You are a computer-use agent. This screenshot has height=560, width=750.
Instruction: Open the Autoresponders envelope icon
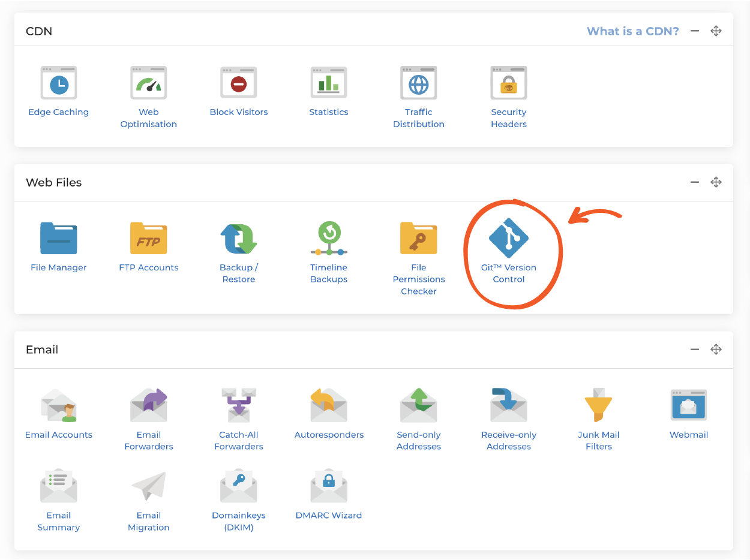click(329, 405)
